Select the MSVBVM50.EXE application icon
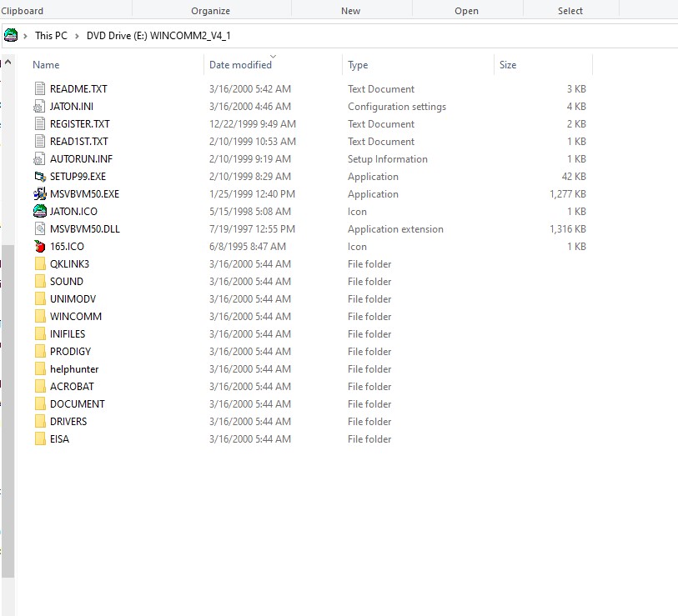Image resolution: width=678 pixels, height=616 pixels. 39,194
